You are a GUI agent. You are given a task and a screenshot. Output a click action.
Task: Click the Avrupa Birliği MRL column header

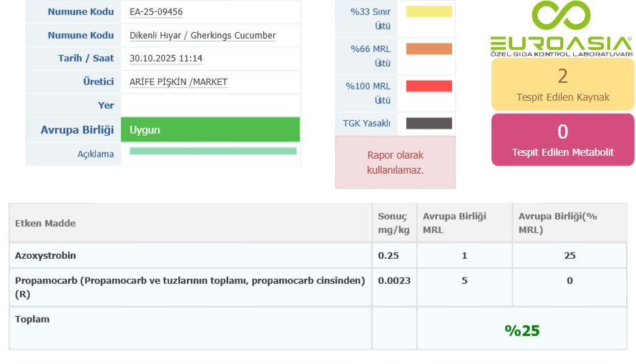(454, 223)
